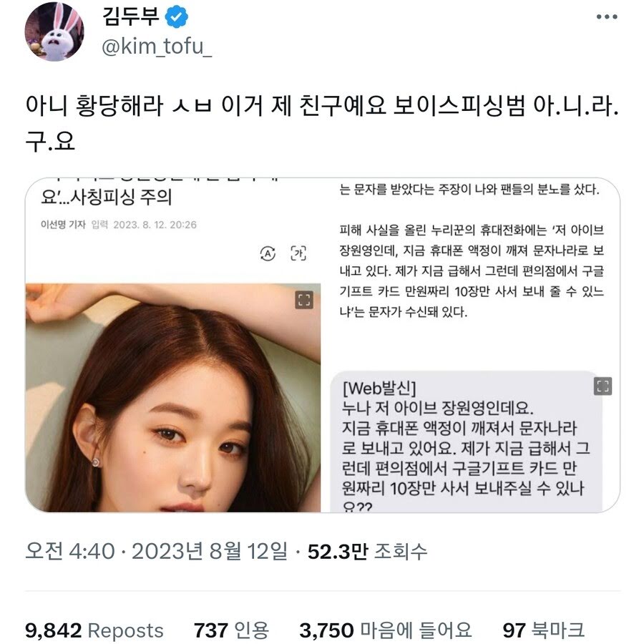View the 9,842 Reposts list
The height and width of the screenshot is (644, 644).
(x=94, y=630)
